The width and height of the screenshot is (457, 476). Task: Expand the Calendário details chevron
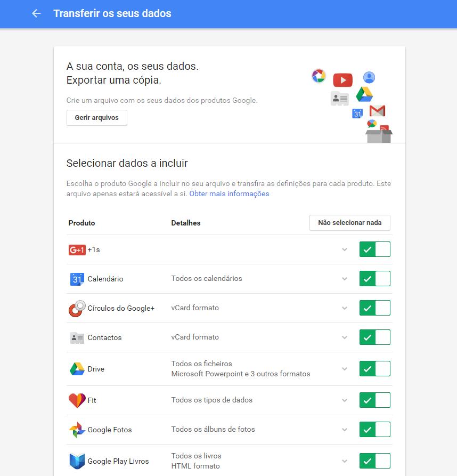[345, 279]
